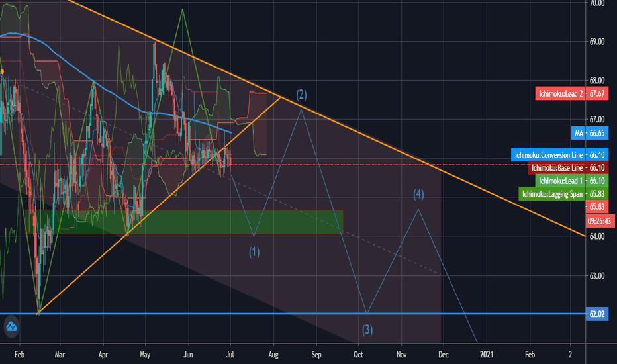This screenshot has width=617, height=364.
Task: Click the Ichimoku:Base Line label
Action: (568, 168)
